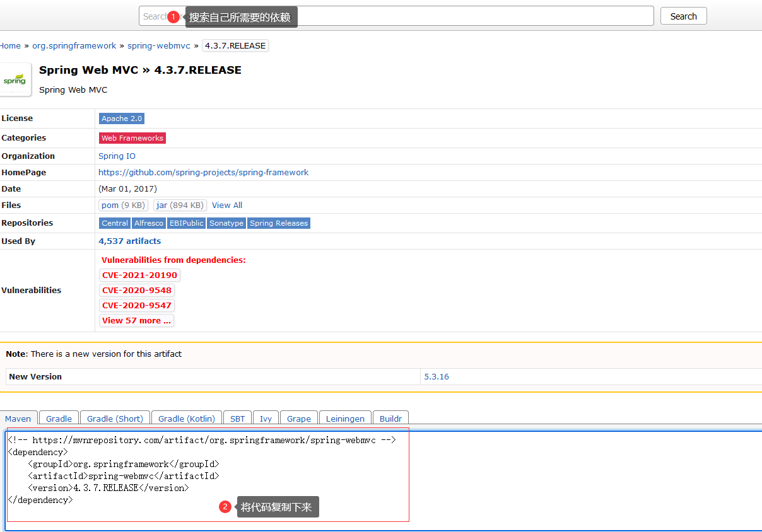Switch to the Leiningen tab

[346, 419]
